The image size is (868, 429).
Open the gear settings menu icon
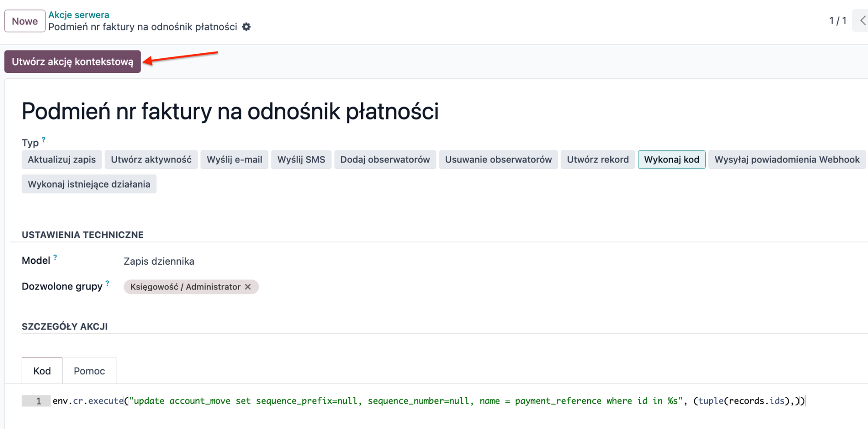pos(246,27)
